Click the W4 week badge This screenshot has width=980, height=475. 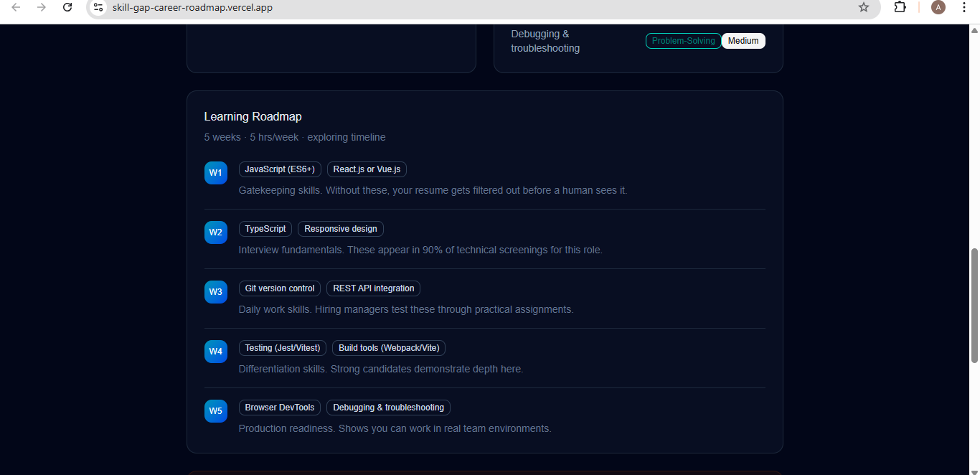pyautogui.click(x=216, y=352)
